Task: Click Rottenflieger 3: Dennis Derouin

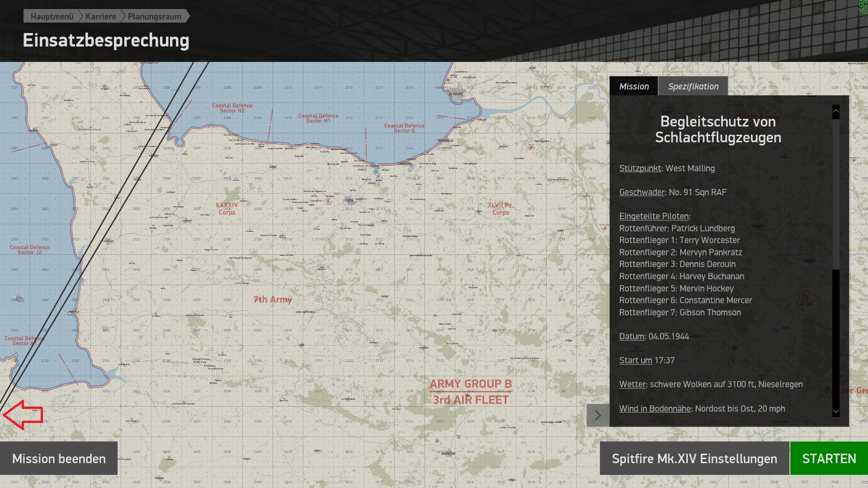Action: pos(677,264)
